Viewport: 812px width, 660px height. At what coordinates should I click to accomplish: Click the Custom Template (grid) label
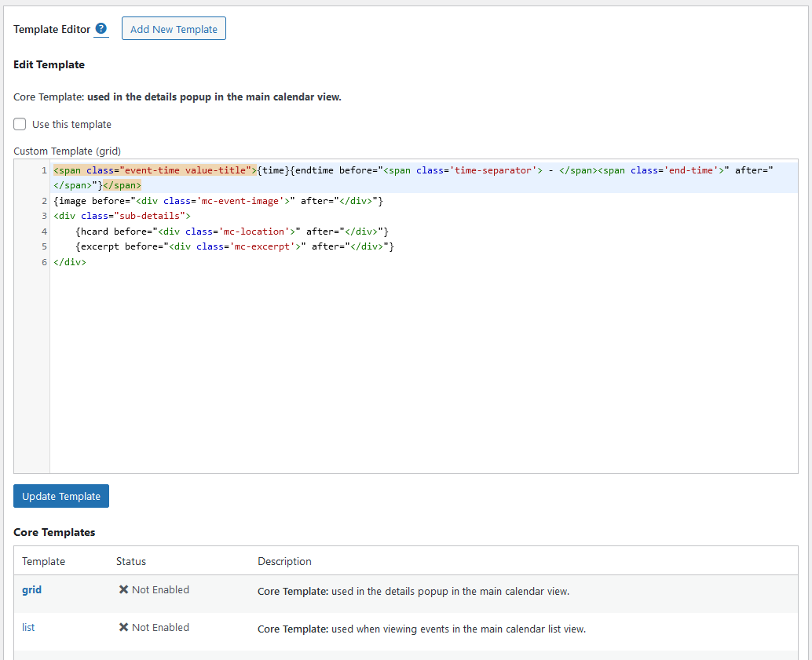tap(68, 151)
